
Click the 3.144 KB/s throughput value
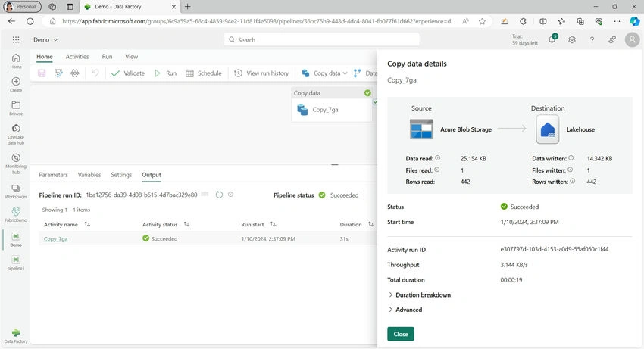514,265
